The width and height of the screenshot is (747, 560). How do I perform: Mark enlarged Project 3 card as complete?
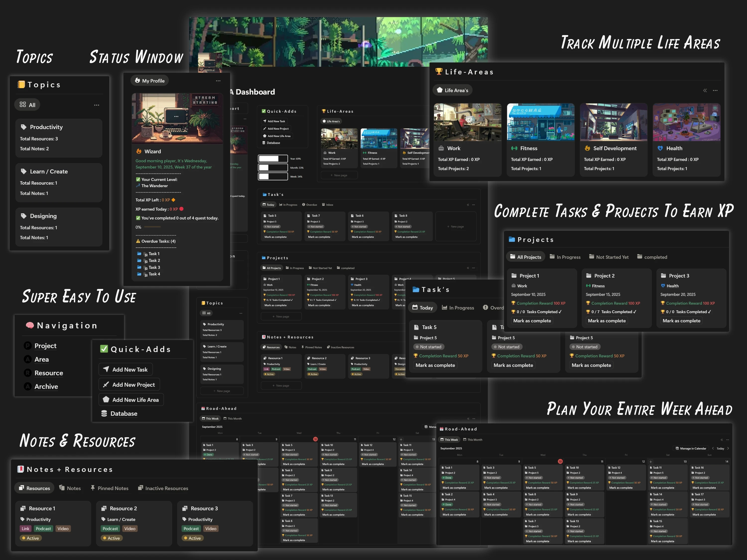tap(682, 321)
